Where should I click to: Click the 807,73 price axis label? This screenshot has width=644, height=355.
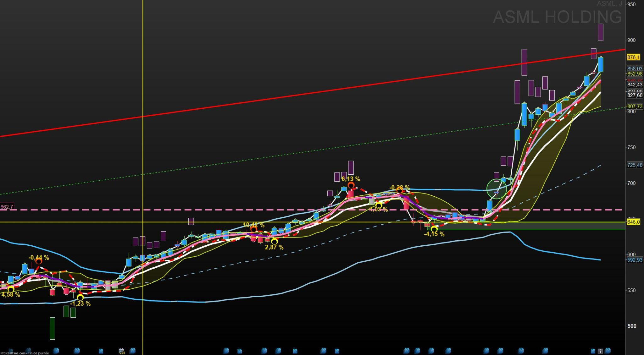pyautogui.click(x=635, y=106)
